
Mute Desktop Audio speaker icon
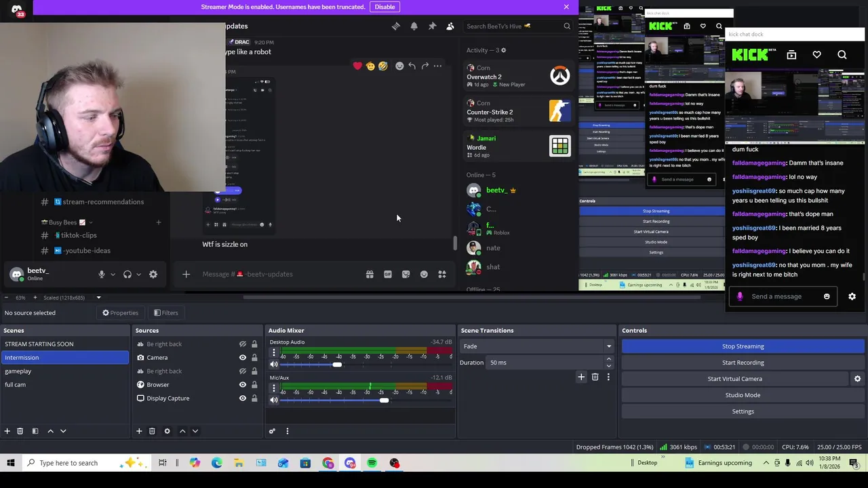point(274,365)
